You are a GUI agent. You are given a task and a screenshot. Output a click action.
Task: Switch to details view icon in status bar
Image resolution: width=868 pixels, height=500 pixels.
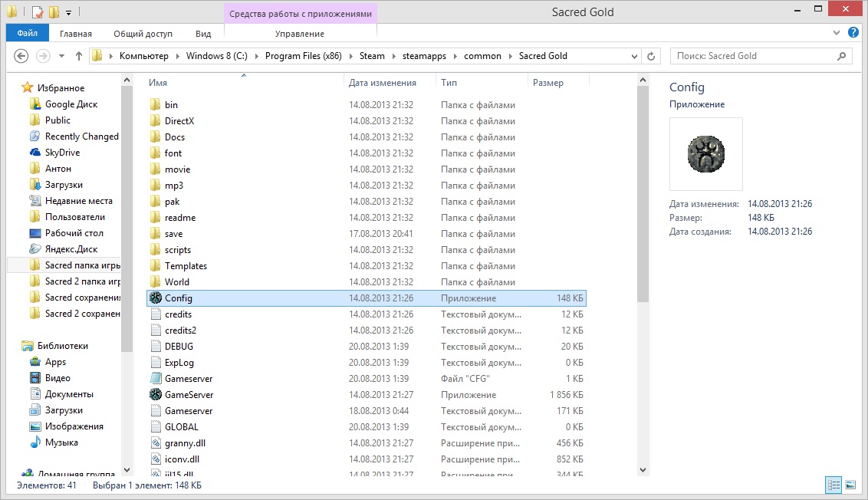coord(833,485)
